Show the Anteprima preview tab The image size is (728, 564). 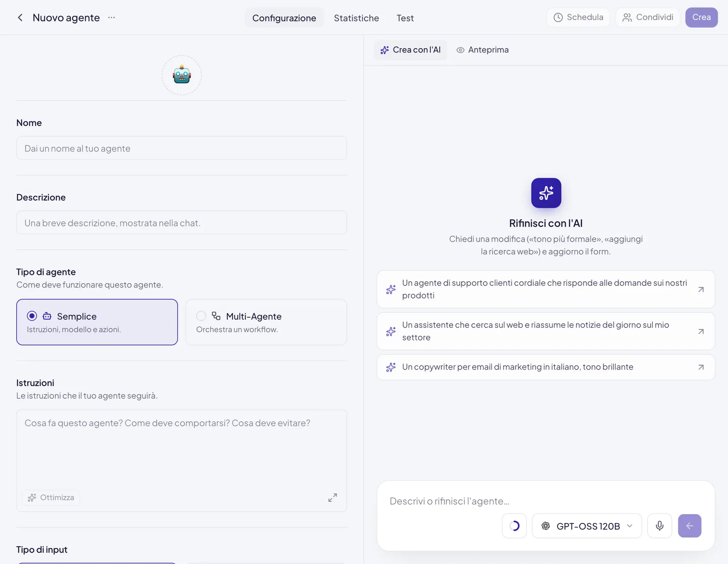(x=483, y=50)
